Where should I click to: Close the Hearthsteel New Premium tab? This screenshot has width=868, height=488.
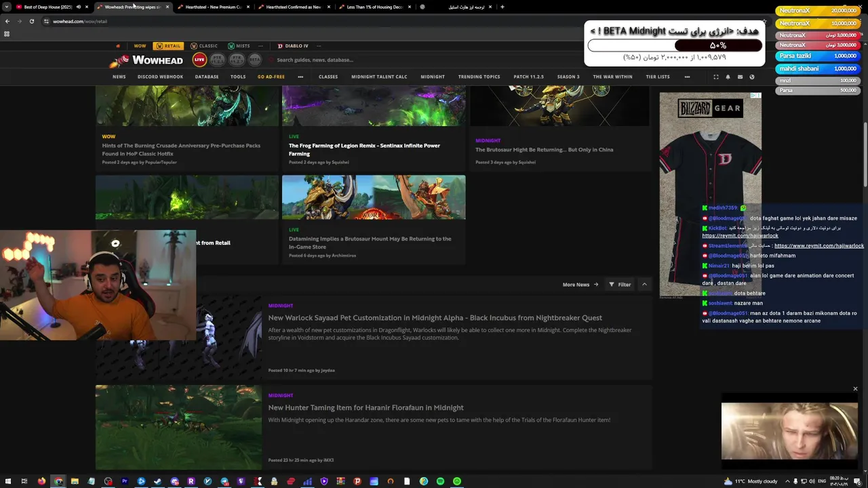(248, 7)
